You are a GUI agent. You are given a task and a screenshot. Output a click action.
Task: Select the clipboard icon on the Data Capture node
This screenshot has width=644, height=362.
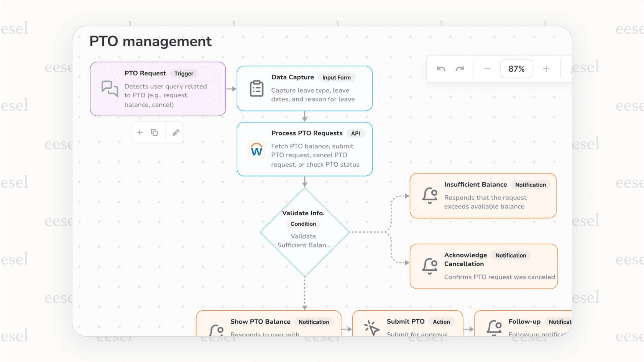256,88
